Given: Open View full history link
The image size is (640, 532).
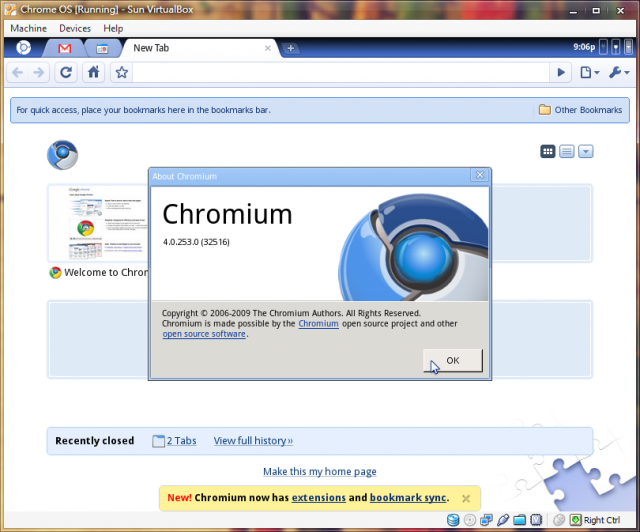Looking at the screenshot, I should pyautogui.click(x=253, y=441).
